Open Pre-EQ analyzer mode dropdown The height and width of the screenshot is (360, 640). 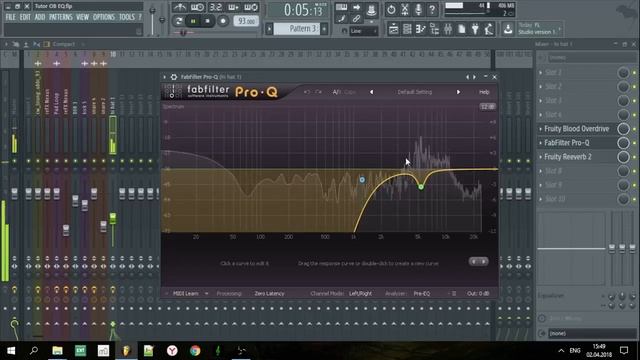pos(422,293)
